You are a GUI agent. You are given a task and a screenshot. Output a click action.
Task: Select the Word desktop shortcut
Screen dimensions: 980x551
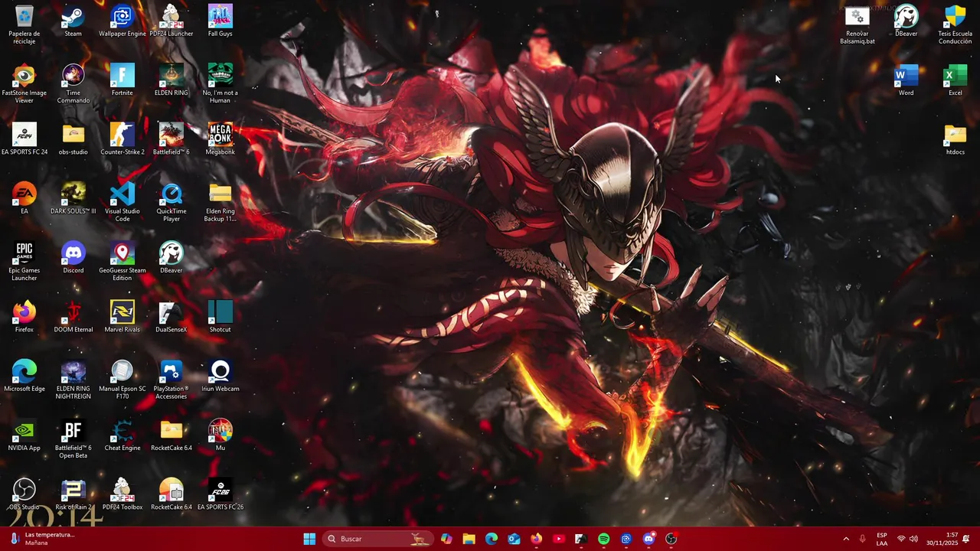pos(906,80)
